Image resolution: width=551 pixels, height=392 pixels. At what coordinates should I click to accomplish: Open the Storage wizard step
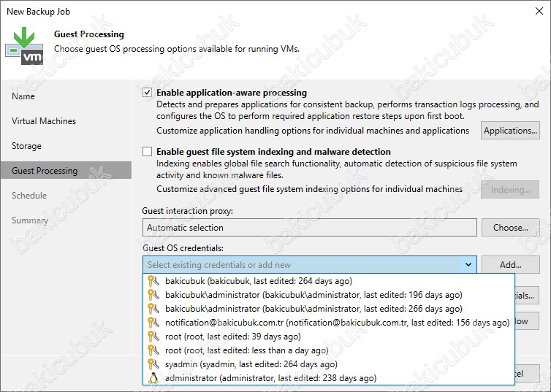click(26, 146)
